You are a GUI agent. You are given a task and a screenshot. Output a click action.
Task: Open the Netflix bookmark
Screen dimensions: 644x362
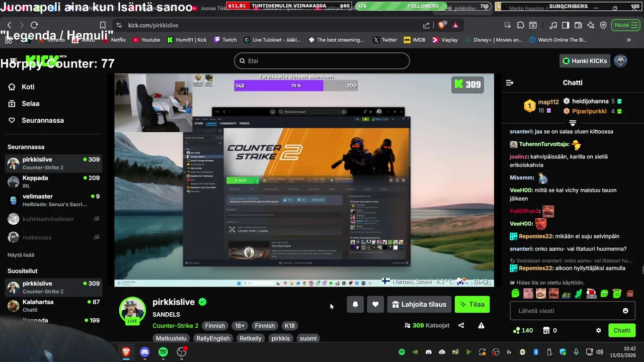coord(114,40)
